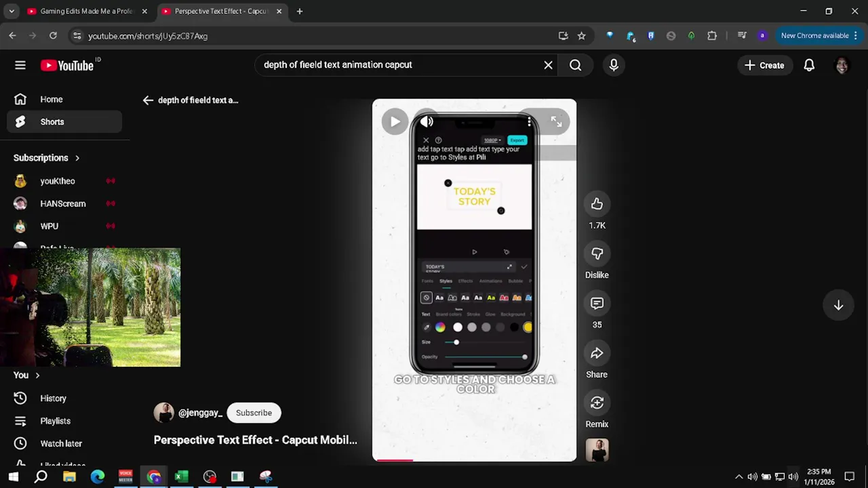Go back from the search results arrow
Screen dimensions: 868x488
tap(148, 100)
